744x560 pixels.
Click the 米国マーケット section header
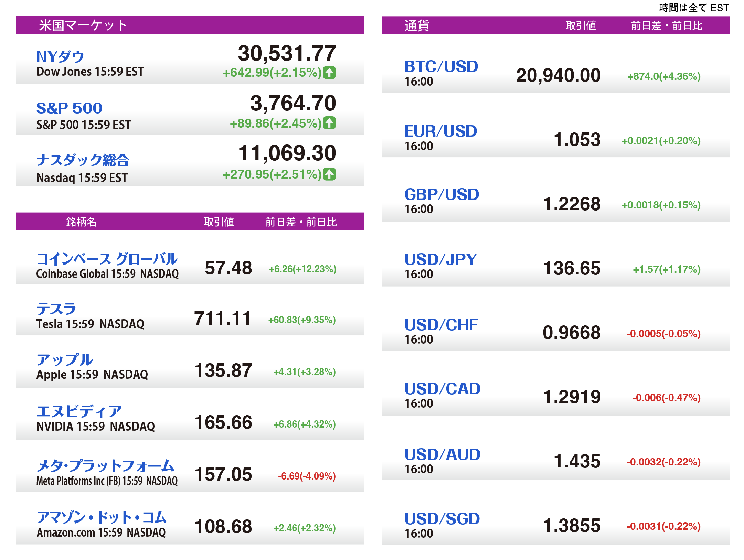83,25
